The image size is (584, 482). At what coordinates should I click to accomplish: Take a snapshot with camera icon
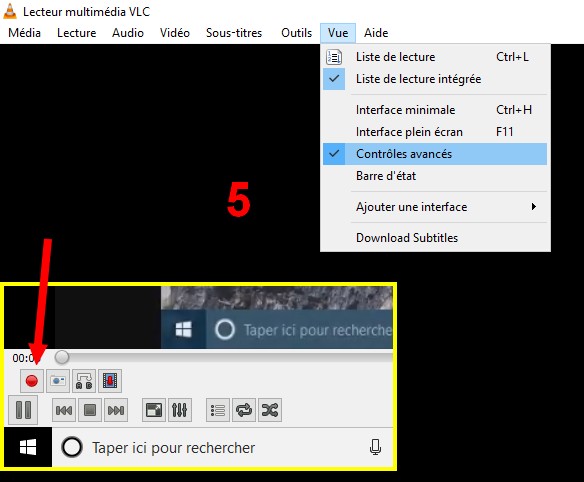(58, 381)
